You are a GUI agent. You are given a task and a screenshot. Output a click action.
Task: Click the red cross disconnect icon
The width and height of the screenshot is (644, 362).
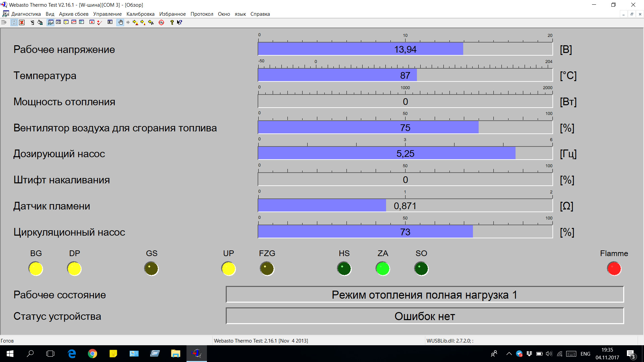[22, 22]
